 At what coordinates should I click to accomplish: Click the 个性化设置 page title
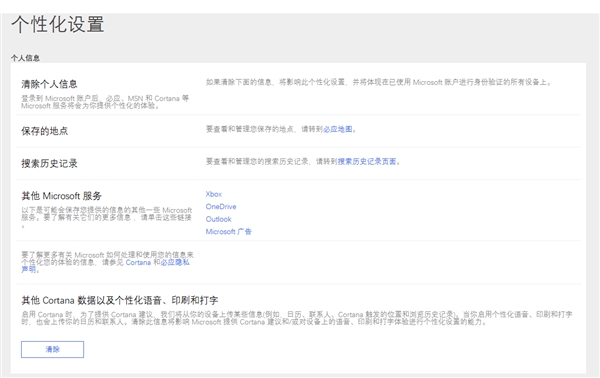57,24
